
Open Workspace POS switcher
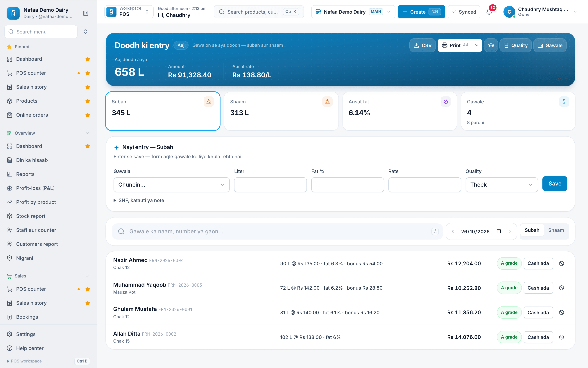point(129,12)
